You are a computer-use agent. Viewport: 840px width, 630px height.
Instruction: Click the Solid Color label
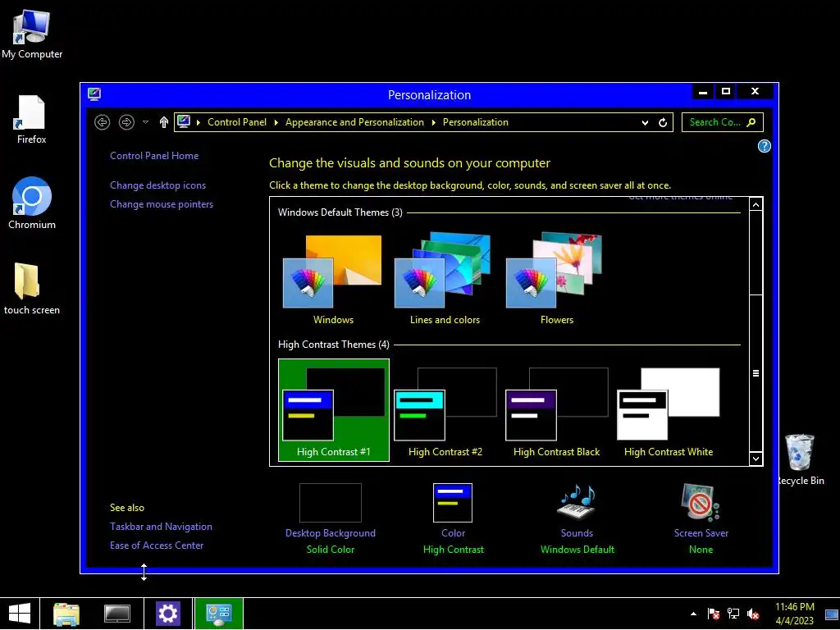click(331, 550)
